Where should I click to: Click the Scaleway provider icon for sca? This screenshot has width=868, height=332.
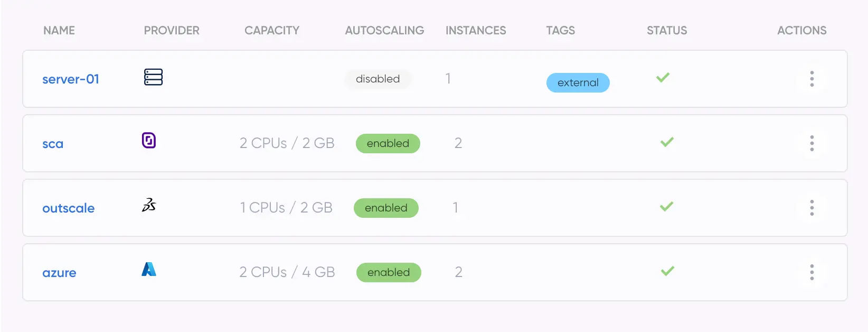[149, 141]
